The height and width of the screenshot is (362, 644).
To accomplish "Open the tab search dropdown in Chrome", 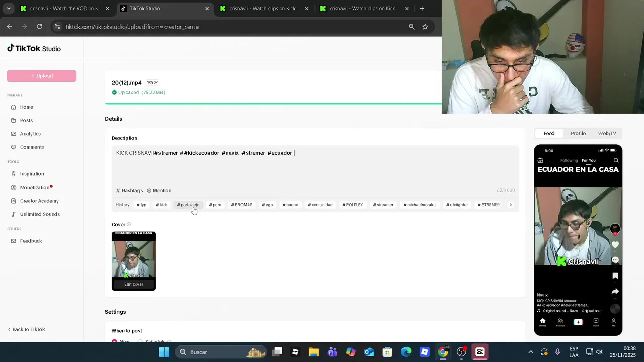I will [x=9, y=8].
